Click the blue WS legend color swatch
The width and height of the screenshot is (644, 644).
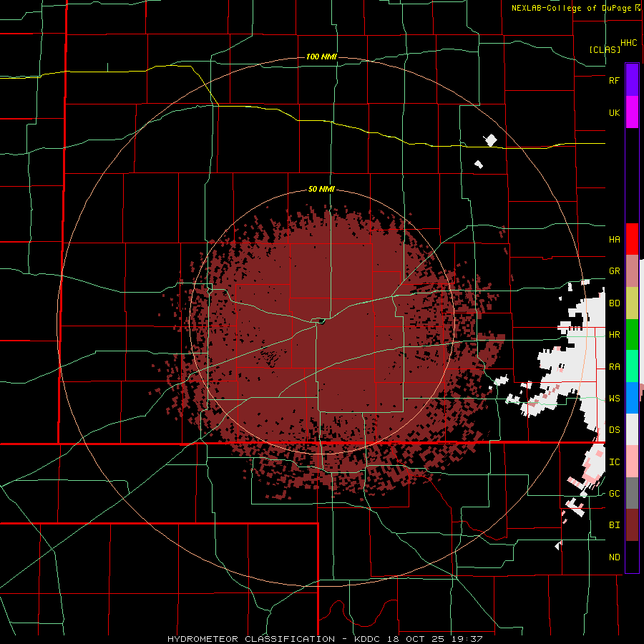pyautogui.click(x=632, y=398)
